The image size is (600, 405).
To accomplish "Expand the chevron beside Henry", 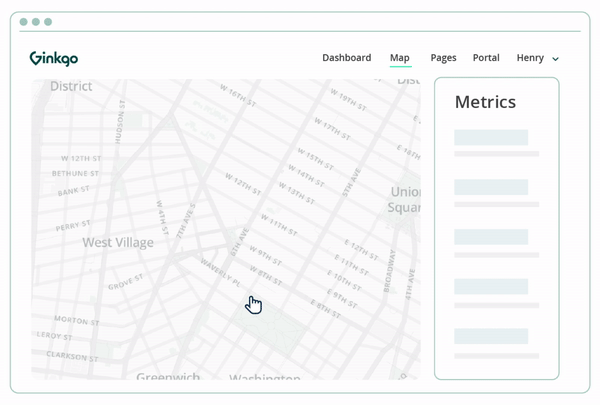I will point(556,59).
